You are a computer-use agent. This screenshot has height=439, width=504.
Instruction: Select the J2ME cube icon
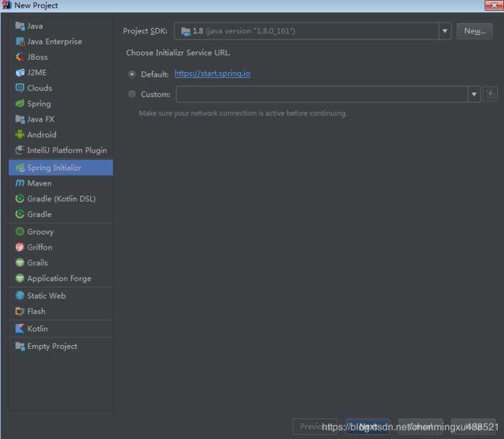click(20, 72)
